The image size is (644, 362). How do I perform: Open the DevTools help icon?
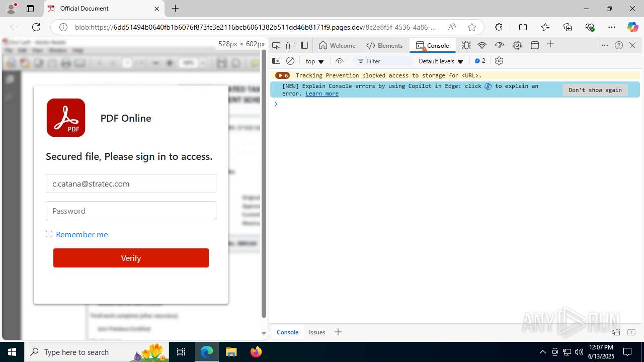(x=619, y=45)
